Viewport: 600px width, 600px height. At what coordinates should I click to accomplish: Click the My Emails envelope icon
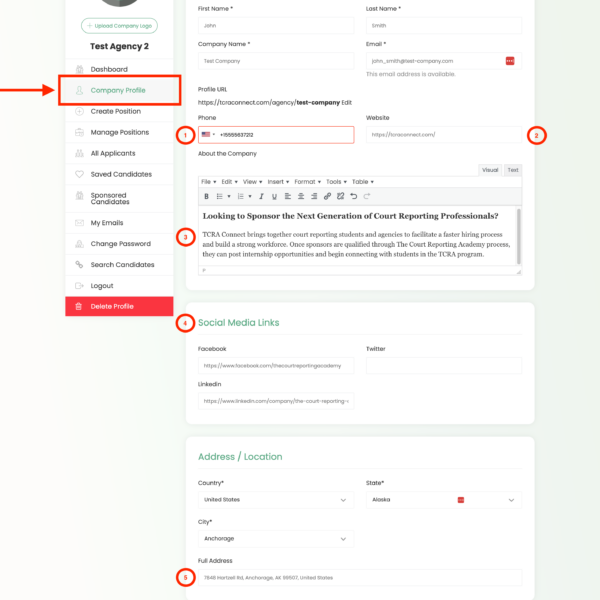click(79, 223)
